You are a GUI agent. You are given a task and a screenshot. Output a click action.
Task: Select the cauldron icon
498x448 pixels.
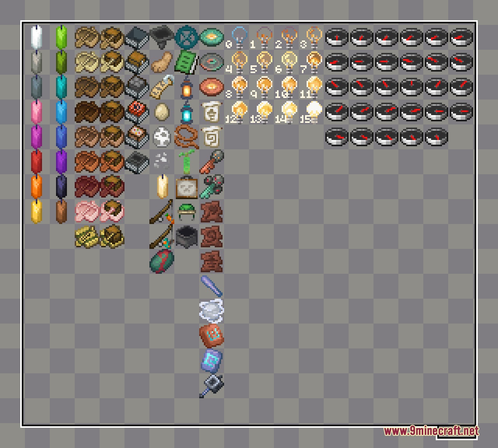(187, 236)
